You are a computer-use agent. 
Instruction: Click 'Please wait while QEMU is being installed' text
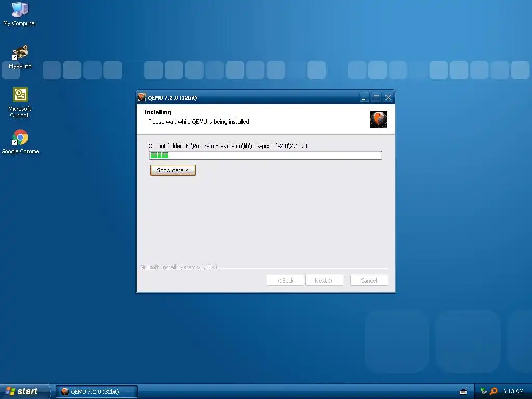click(199, 122)
